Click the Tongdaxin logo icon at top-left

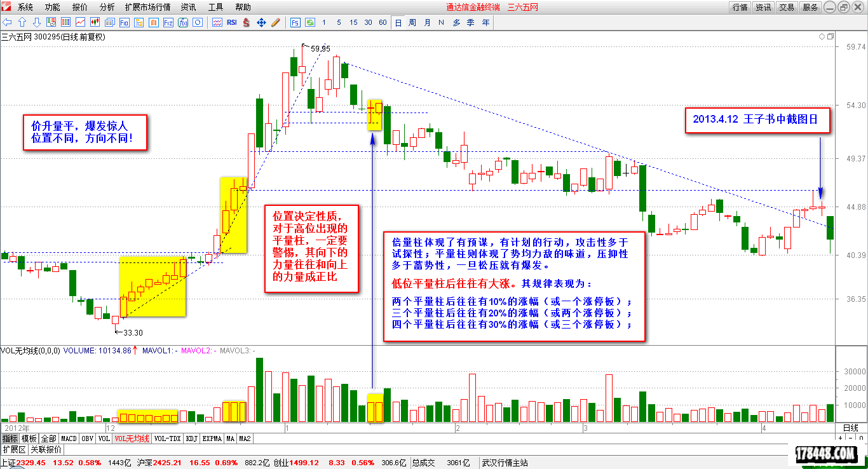point(8,7)
